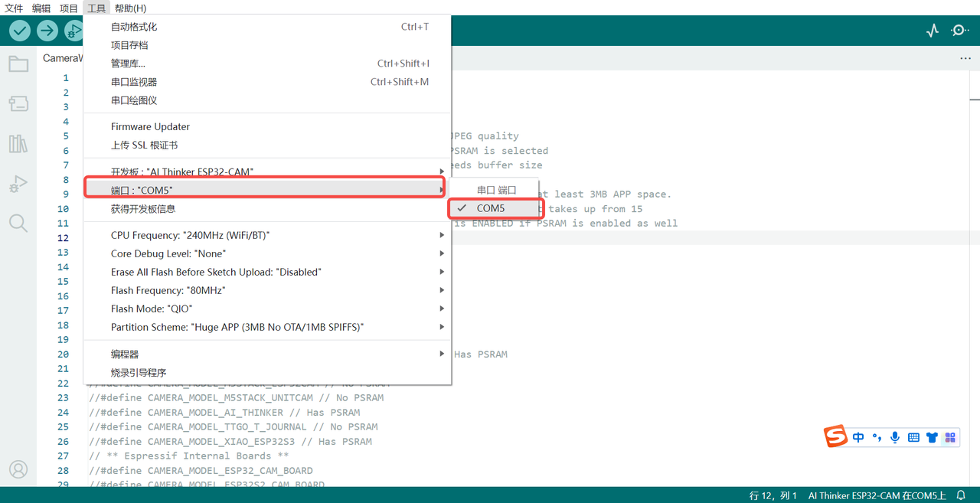Toggle Sogou punctuation mode icon
The image size is (980, 503).
[x=877, y=437]
